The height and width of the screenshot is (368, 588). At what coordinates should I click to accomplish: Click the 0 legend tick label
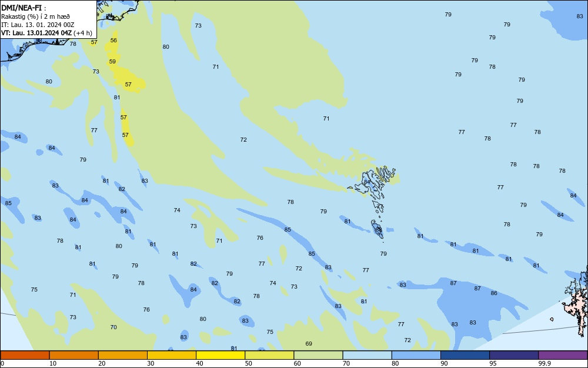[2, 363]
